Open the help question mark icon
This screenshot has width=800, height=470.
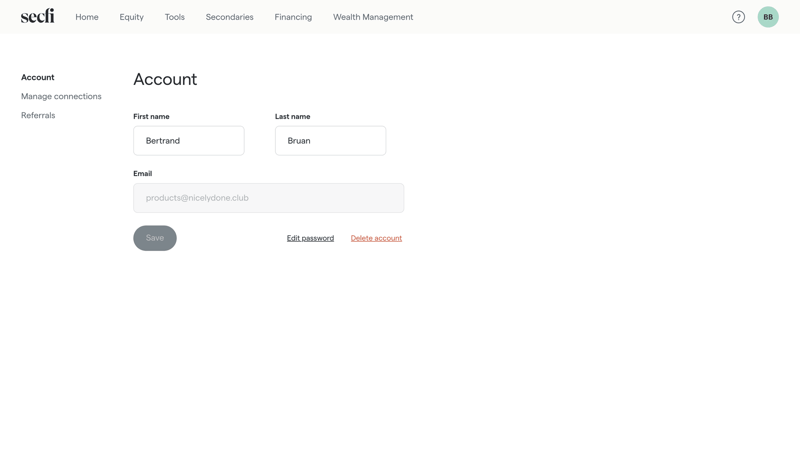click(x=738, y=17)
